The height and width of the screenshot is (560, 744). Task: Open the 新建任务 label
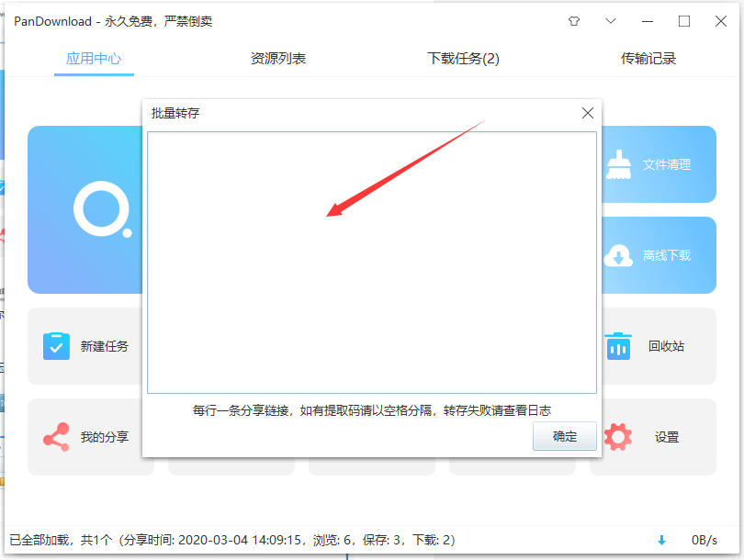[x=105, y=346]
